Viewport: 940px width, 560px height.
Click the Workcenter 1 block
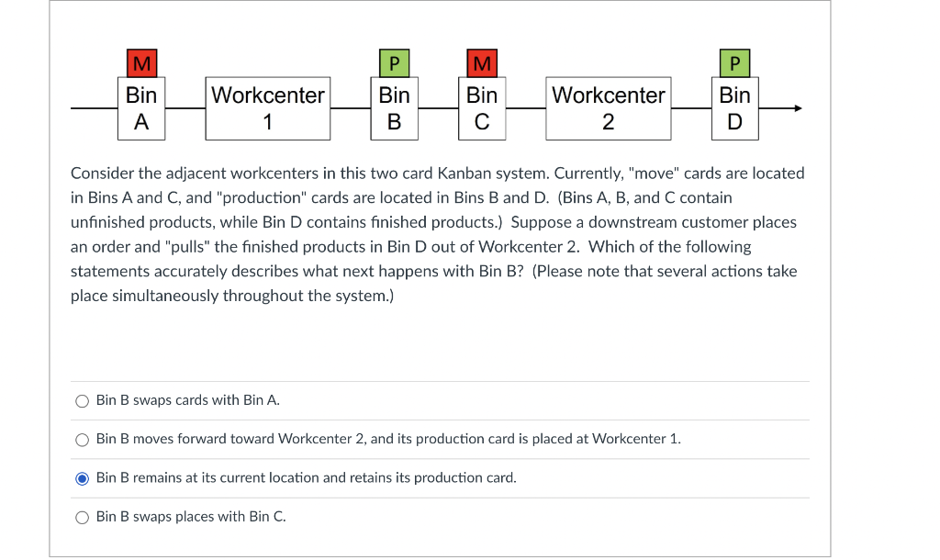(x=267, y=107)
